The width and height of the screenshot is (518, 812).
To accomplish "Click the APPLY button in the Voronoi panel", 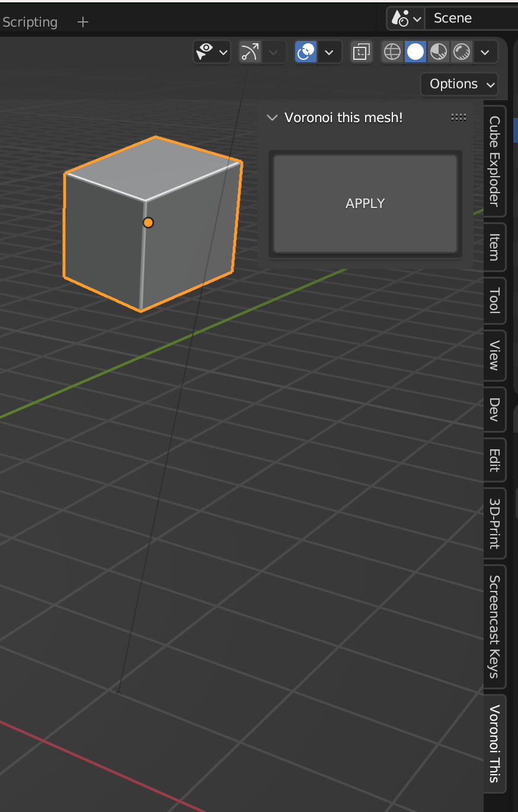I will [x=365, y=204].
